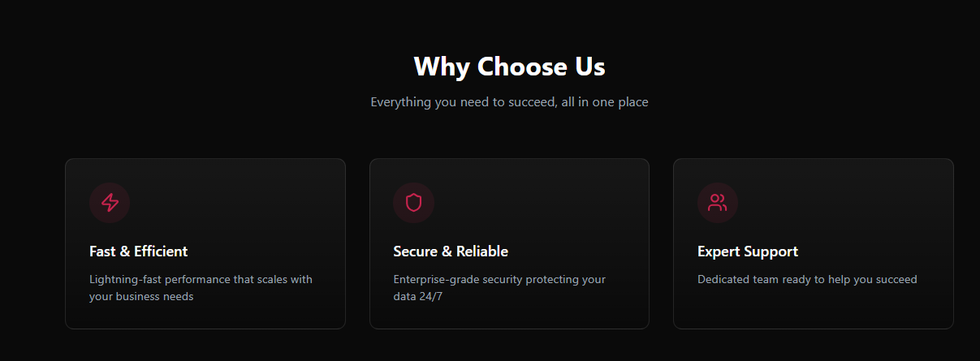Click the lightning bolt icon
Viewport: 980px width, 361px height.
(110, 203)
